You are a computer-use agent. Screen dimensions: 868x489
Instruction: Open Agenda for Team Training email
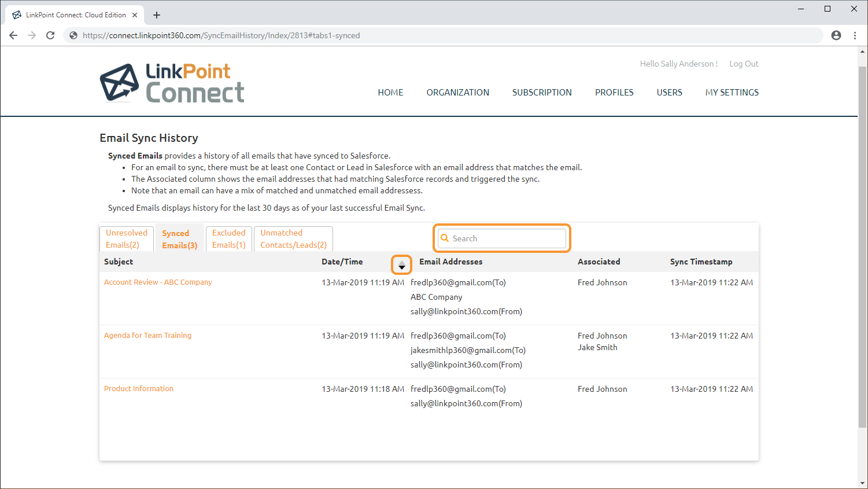click(x=147, y=336)
